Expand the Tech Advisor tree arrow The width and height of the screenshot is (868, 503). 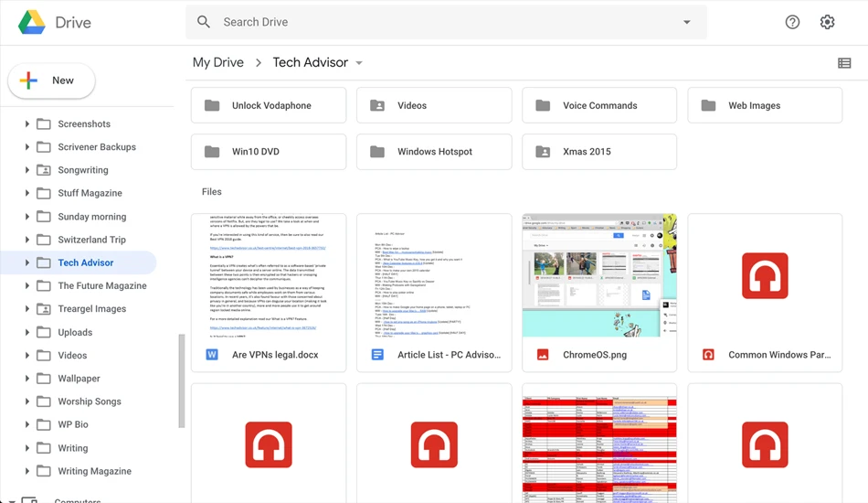coord(26,262)
